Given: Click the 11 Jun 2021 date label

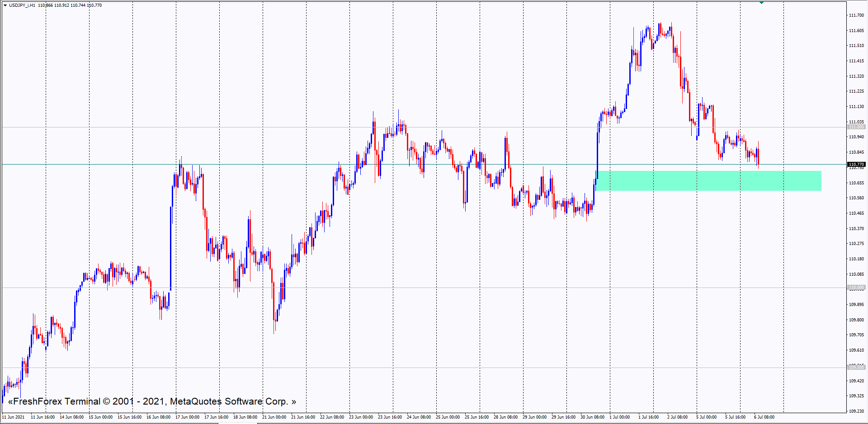Looking at the screenshot, I should [x=14, y=417].
